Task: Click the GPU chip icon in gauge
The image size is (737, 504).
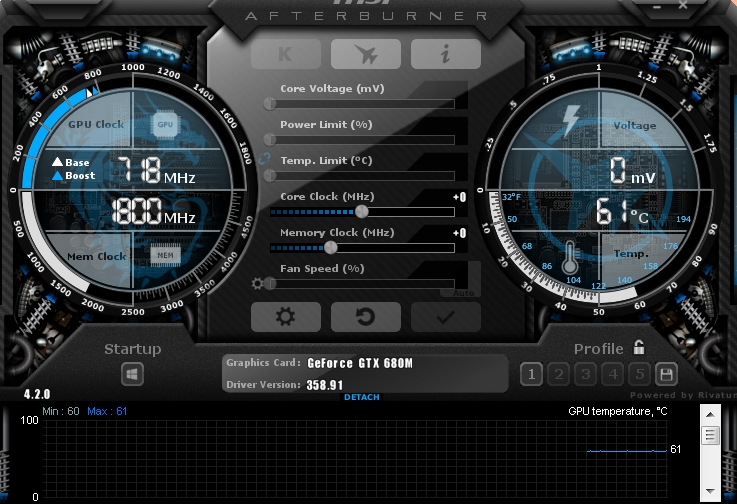Action: pos(165,125)
